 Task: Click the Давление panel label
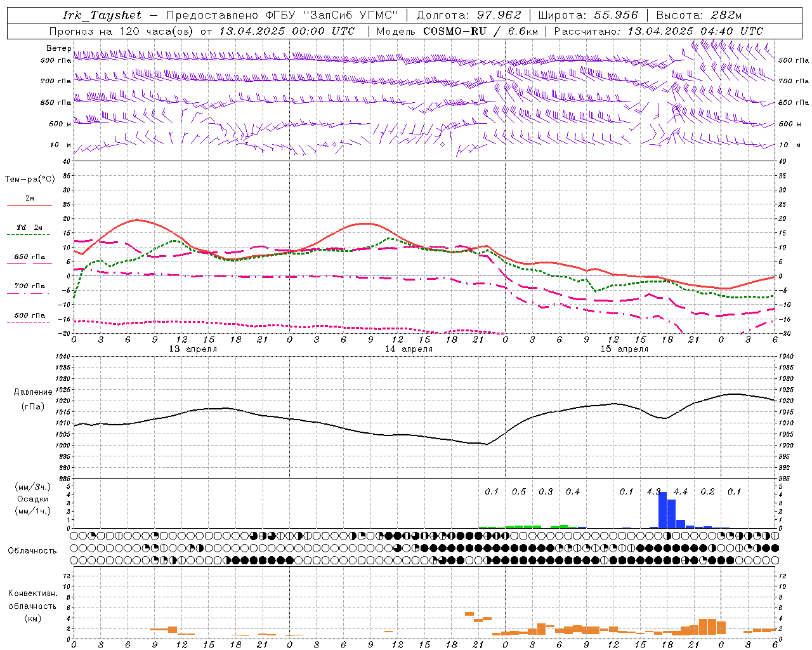[33, 392]
